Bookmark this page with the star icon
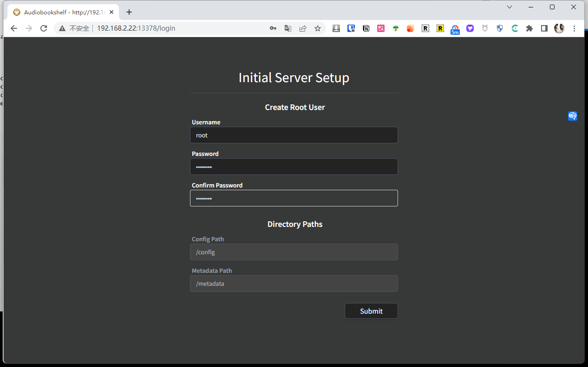 click(318, 28)
